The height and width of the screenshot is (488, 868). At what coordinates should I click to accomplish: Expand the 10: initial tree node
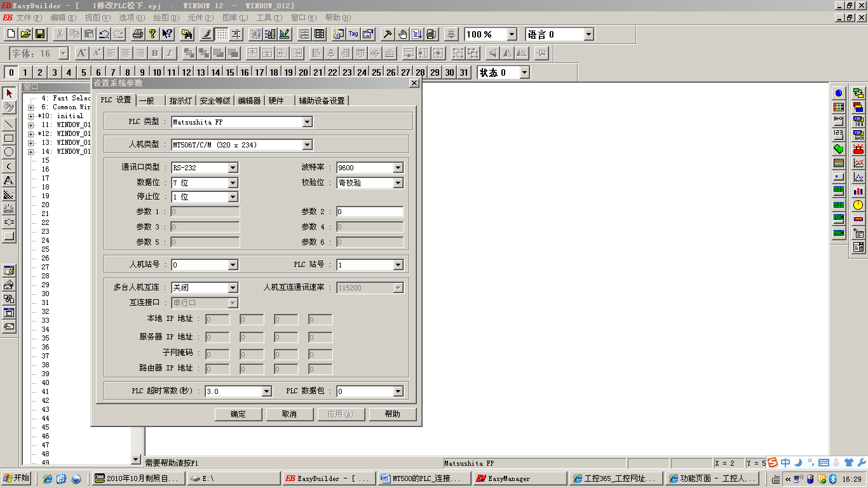[31, 116]
